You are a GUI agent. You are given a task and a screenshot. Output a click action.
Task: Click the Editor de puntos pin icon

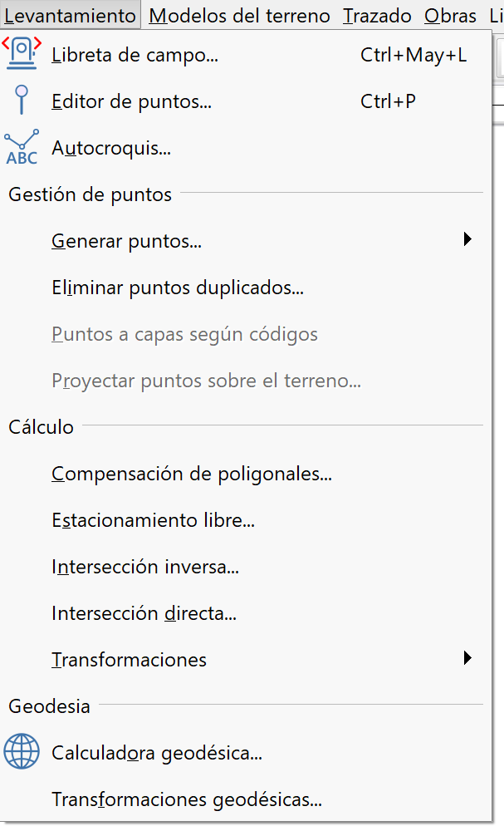click(22, 101)
